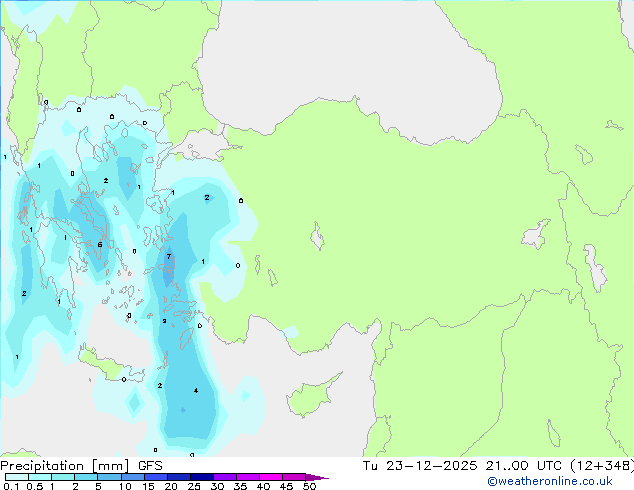
Task: Click the 30 mm purple legend swatch
Action: pos(224,477)
